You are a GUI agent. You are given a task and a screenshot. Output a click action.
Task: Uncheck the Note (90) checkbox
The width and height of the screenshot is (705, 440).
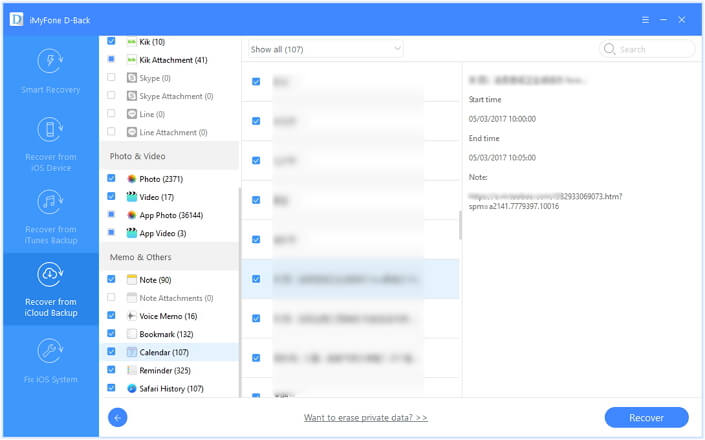click(x=111, y=279)
